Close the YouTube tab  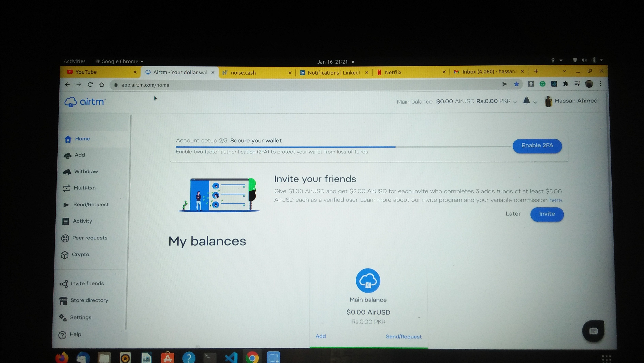[x=135, y=72]
